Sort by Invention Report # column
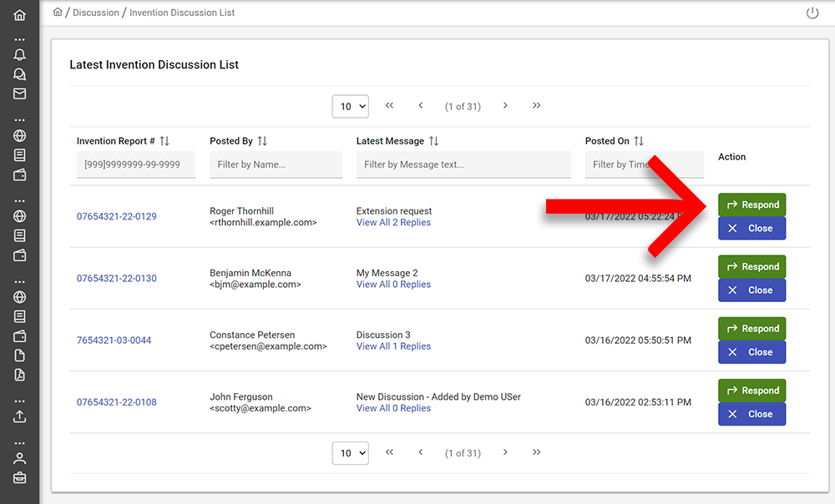 coord(164,141)
